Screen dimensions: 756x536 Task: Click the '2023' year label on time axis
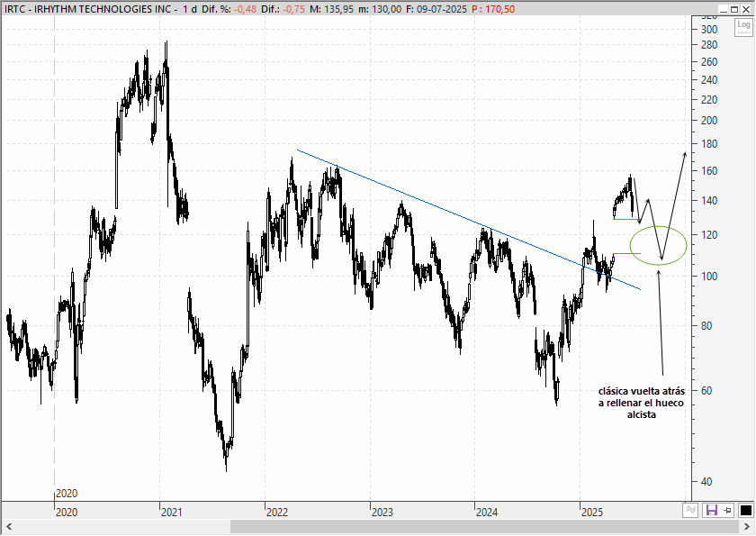point(382,512)
